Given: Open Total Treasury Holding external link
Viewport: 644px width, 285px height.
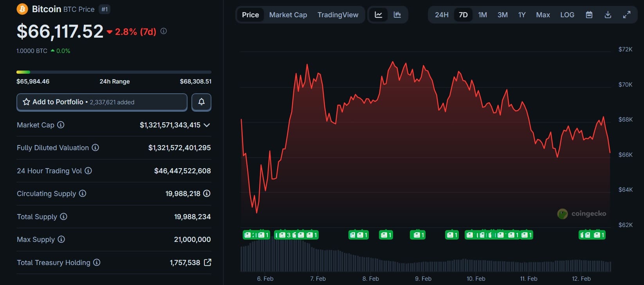Looking at the screenshot, I should coord(207,262).
